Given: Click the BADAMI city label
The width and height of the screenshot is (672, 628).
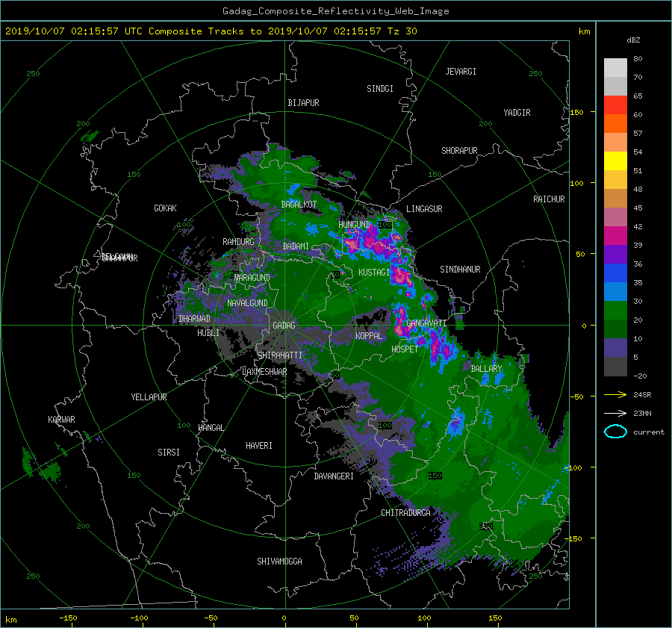Looking at the screenshot, I should 296,246.
